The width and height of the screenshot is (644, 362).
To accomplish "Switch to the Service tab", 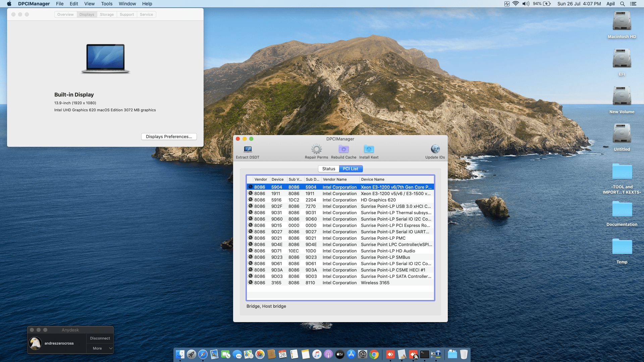I will tap(146, 14).
